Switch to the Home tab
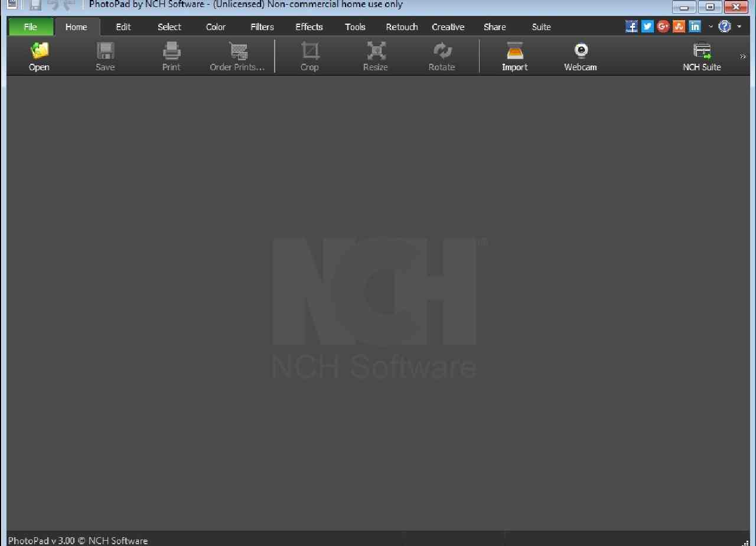 77,27
